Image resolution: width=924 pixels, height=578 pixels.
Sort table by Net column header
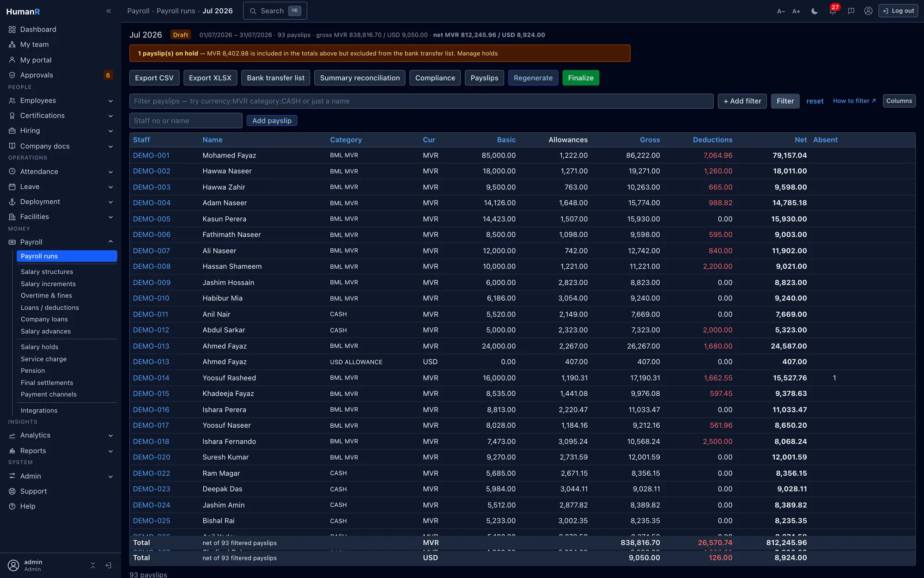pyautogui.click(x=801, y=140)
